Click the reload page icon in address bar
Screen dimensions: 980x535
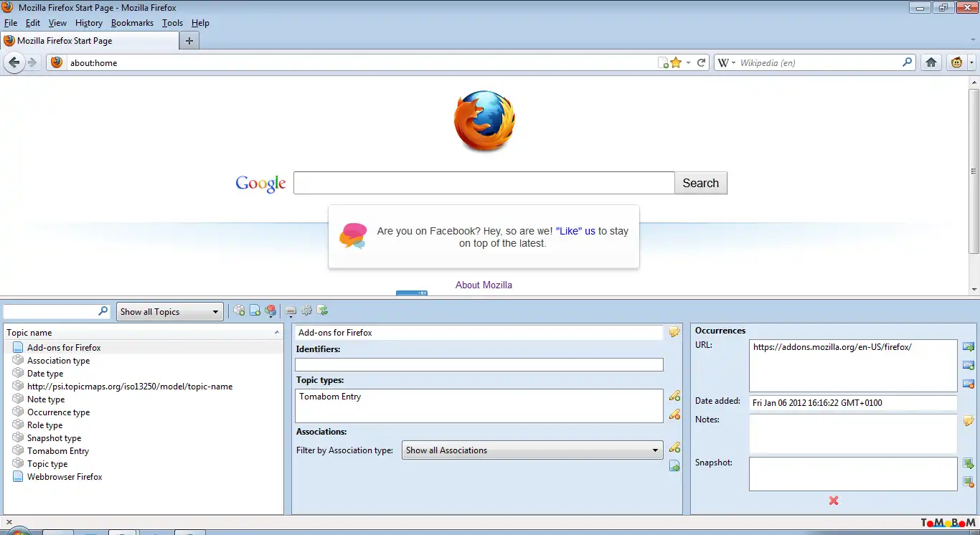pos(702,62)
